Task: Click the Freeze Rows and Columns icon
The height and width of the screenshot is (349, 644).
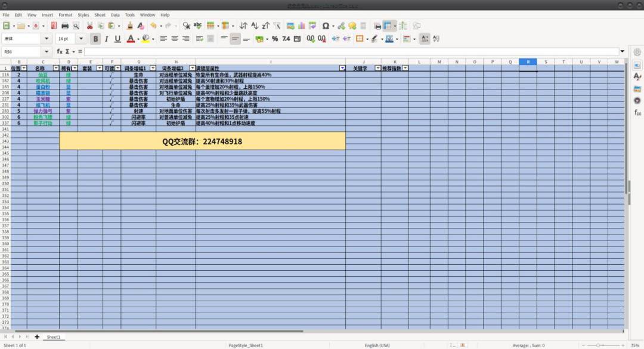Action: [388, 26]
